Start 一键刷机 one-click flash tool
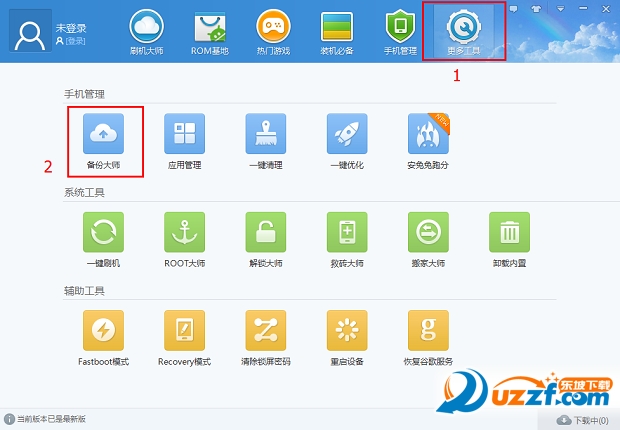 [103, 232]
